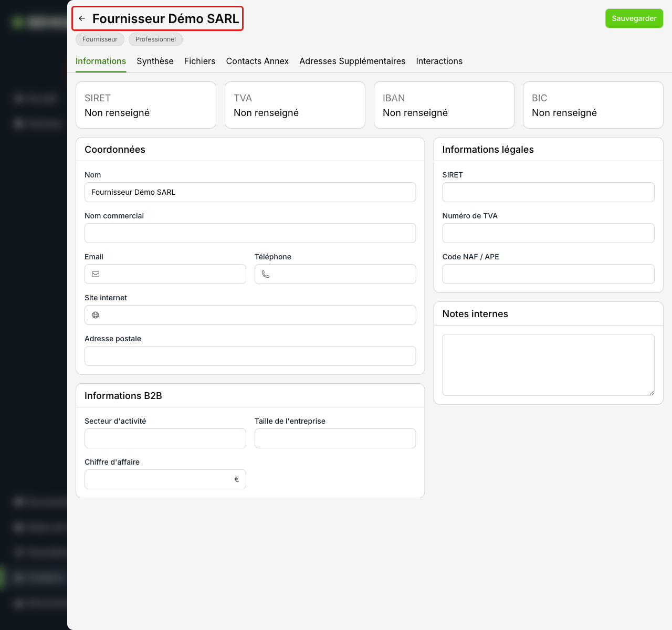The height and width of the screenshot is (630, 672).
Task: Click inside the Email input field
Action: 165,274
